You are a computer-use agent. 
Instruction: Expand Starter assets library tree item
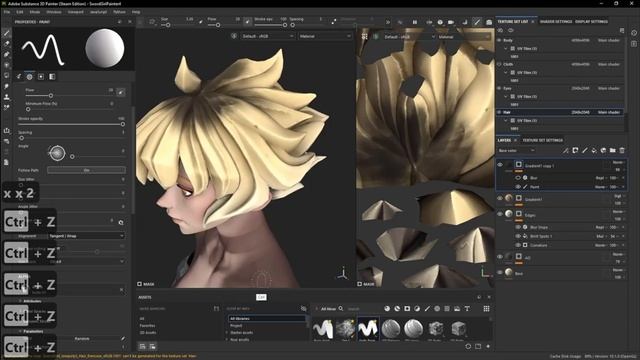tap(227, 333)
